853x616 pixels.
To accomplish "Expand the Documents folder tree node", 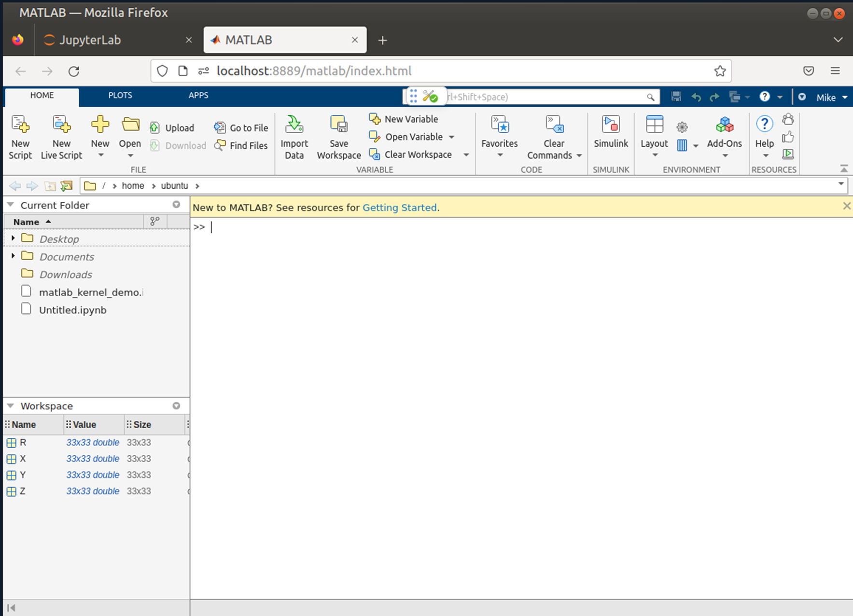I will 13,256.
